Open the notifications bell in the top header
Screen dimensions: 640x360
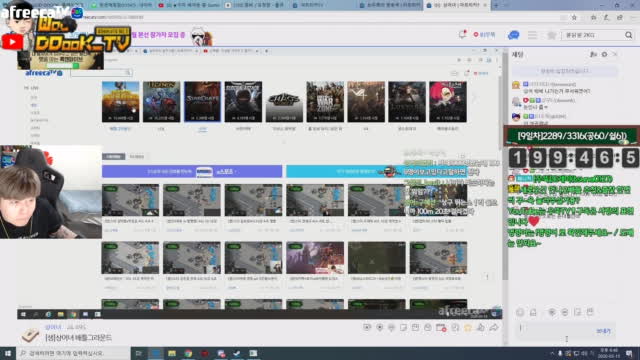tap(462, 35)
